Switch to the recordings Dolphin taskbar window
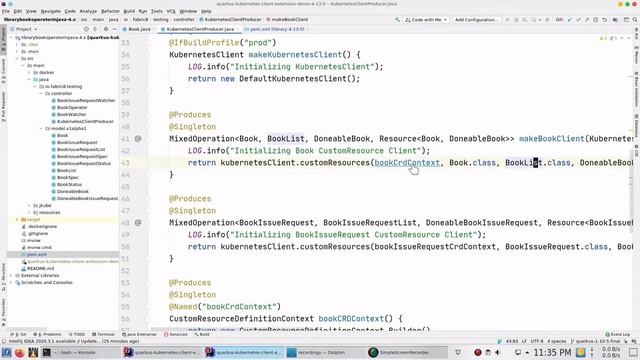Screen dimensions: 640x360 [325, 352]
